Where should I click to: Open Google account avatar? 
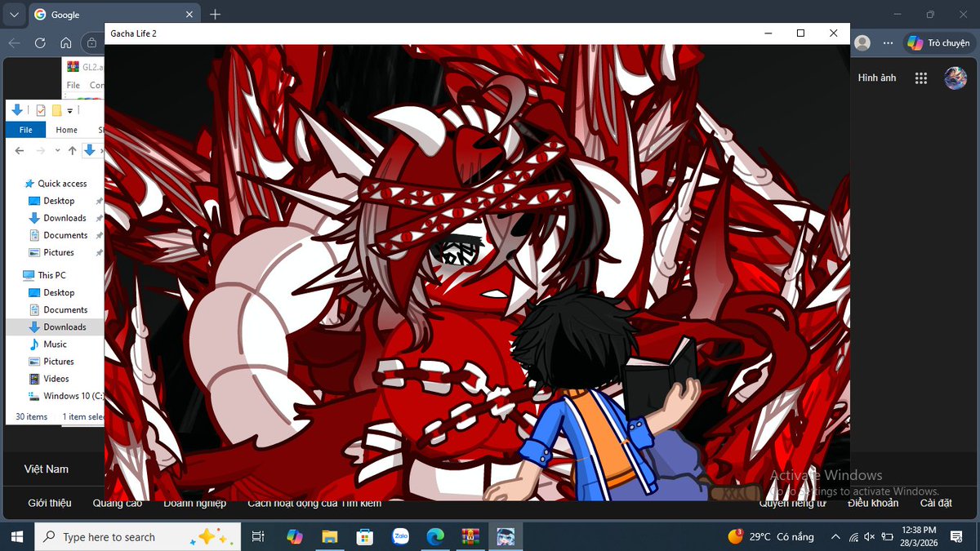click(x=955, y=78)
